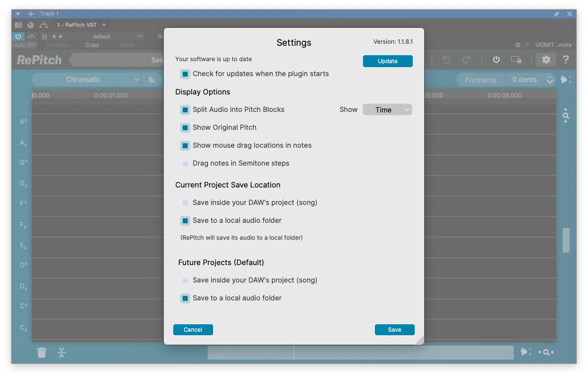Screen dimensions: 588x377
Task: Click small gear icon near UCNET remote
Action: click(518, 45)
